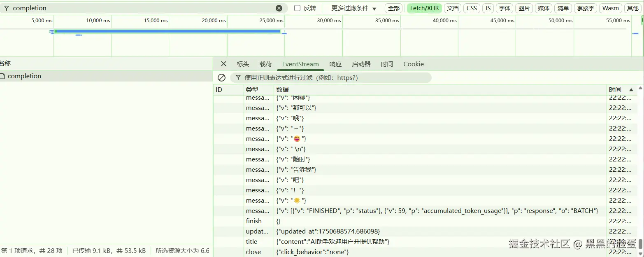This screenshot has width=644, height=257.
Task: Click the "已传输 9.1 kB" status entry
Action: (109, 250)
